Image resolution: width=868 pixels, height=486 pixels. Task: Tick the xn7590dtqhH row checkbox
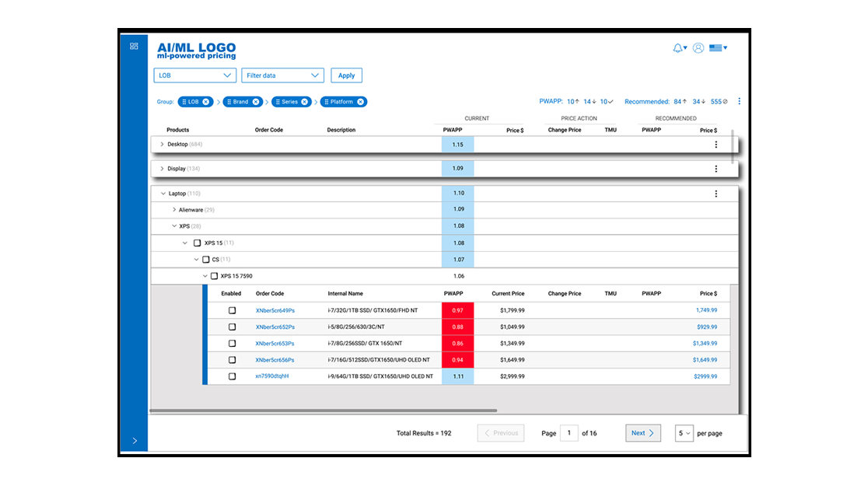pyautogui.click(x=233, y=376)
